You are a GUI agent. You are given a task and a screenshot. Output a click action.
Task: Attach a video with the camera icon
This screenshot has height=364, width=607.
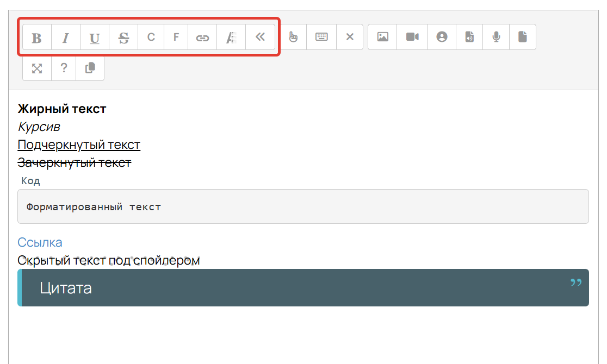click(x=412, y=37)
